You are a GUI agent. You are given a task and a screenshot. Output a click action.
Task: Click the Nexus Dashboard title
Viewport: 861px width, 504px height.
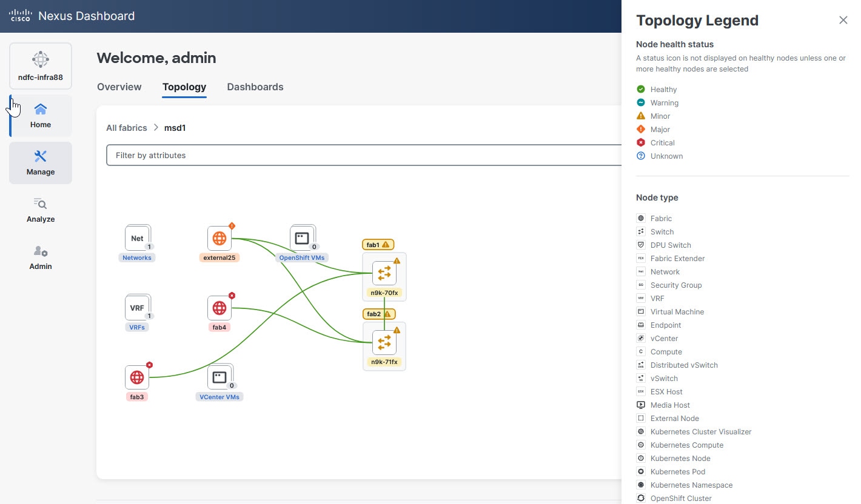point(87,16)
